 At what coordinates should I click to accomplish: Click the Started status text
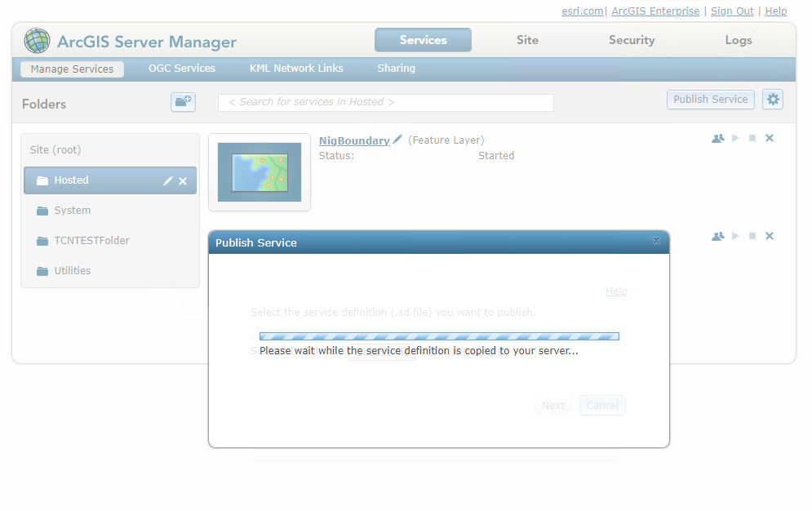pos(496,155)
